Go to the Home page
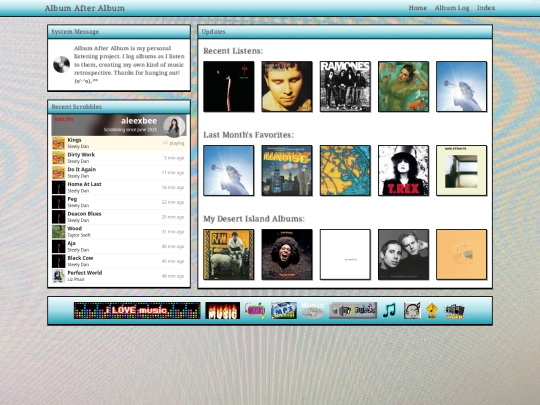This screenshot has height=405, width=540. click(x=418, y=8)
